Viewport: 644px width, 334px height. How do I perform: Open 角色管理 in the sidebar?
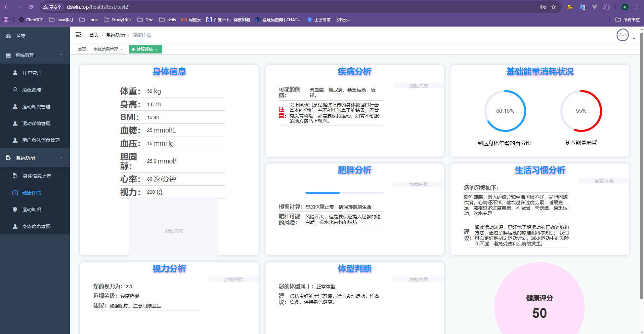tap(35, 90)
